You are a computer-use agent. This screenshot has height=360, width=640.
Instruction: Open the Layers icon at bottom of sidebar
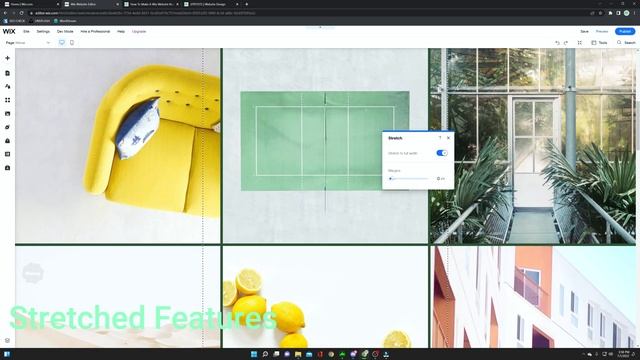tap(7, 340)
